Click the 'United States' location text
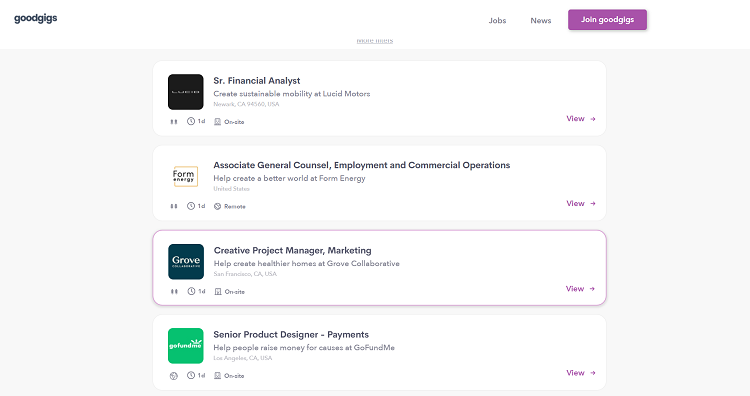 tap(232, 189)
